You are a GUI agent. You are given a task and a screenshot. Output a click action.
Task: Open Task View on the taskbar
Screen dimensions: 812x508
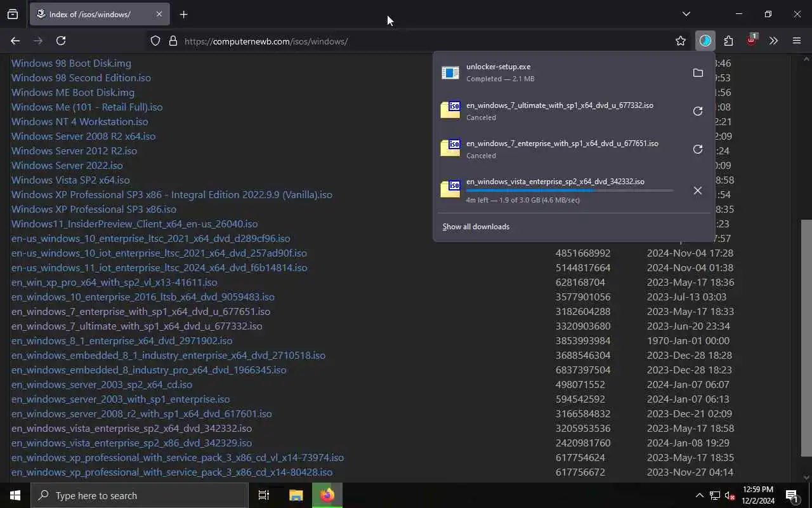[x=264, y=495]
